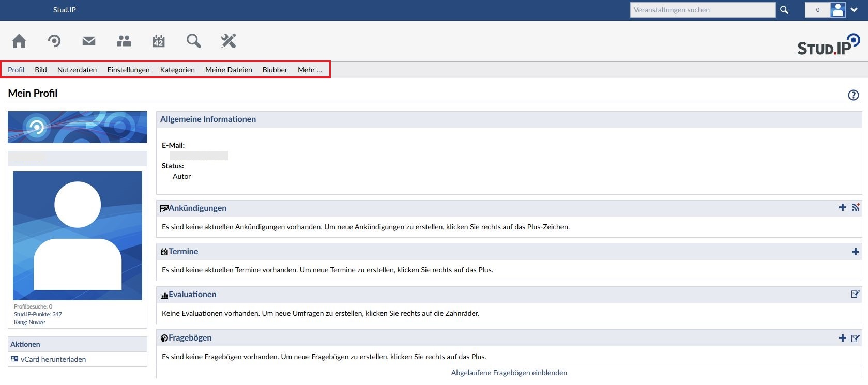Click the Veranstaltungen suchen search field
The width and height of the screenshot is (868, 385).
[702, 10]
